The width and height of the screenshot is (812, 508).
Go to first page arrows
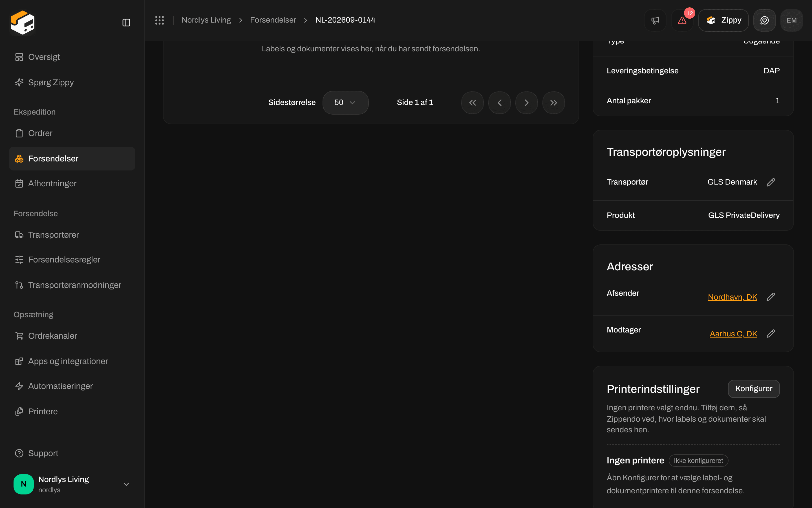click(473, 103)
